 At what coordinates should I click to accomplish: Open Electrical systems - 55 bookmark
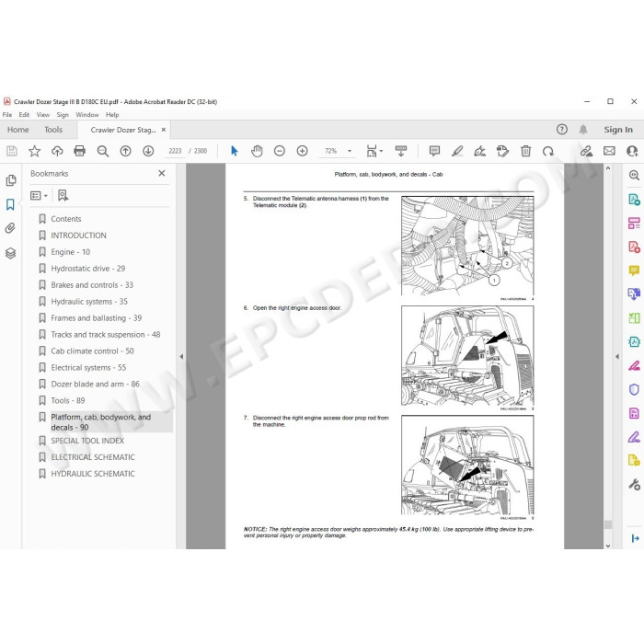[88, 368]
